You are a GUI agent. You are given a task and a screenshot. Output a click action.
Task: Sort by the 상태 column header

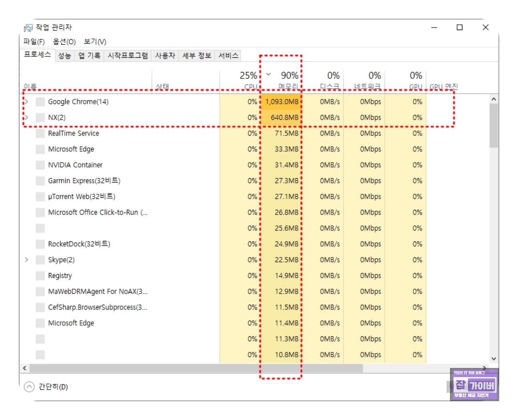click(x=186, y=82)
